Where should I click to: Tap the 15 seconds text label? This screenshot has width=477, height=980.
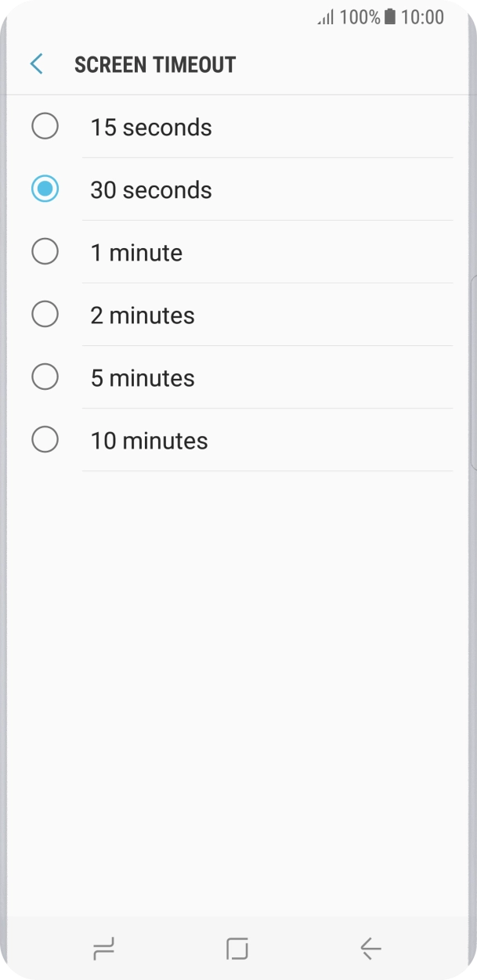pyautogui.click(x=151, y=127)
